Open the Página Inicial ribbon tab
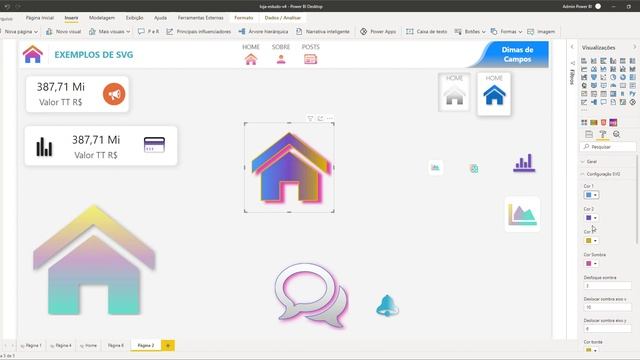This screenshot has height=360, width=640. point(40,18)
